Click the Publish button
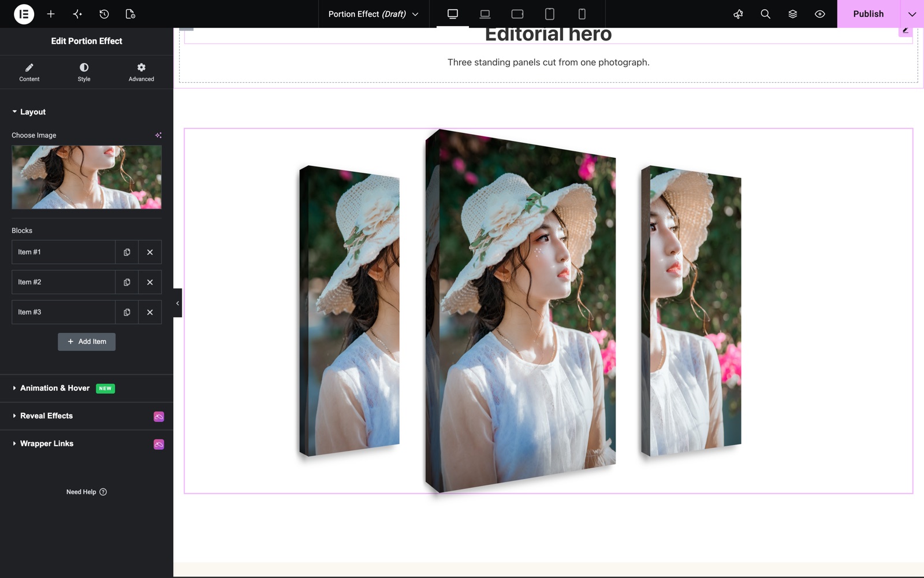This screenshot has height=578, width=924. (x=869, y=14)
